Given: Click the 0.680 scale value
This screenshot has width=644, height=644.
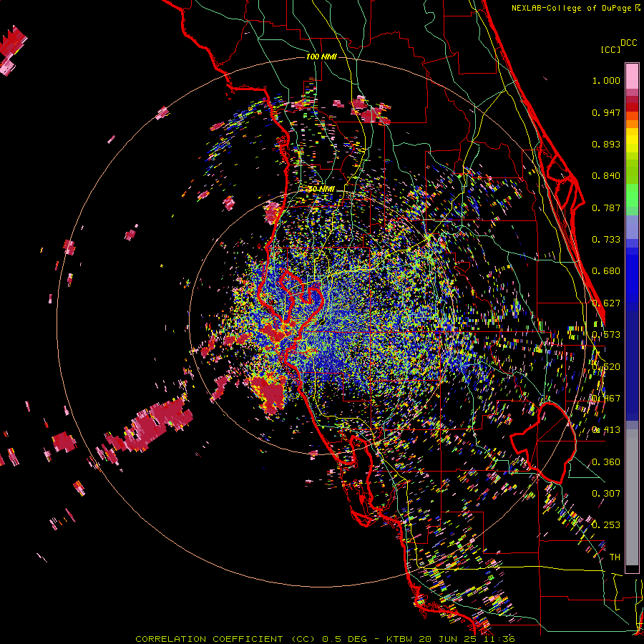Looking at the screenshot, I should click(x=606, y=271).
